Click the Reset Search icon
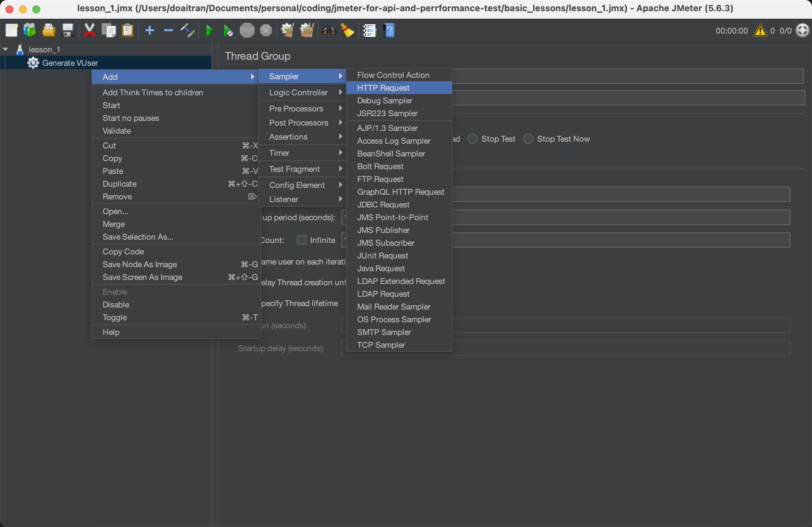 point(348,30)
